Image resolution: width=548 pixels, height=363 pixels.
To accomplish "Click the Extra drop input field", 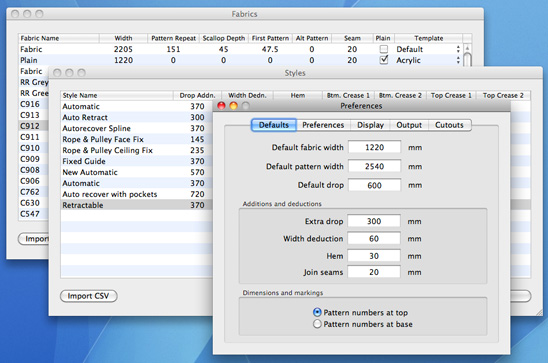I will click(374, 221).
